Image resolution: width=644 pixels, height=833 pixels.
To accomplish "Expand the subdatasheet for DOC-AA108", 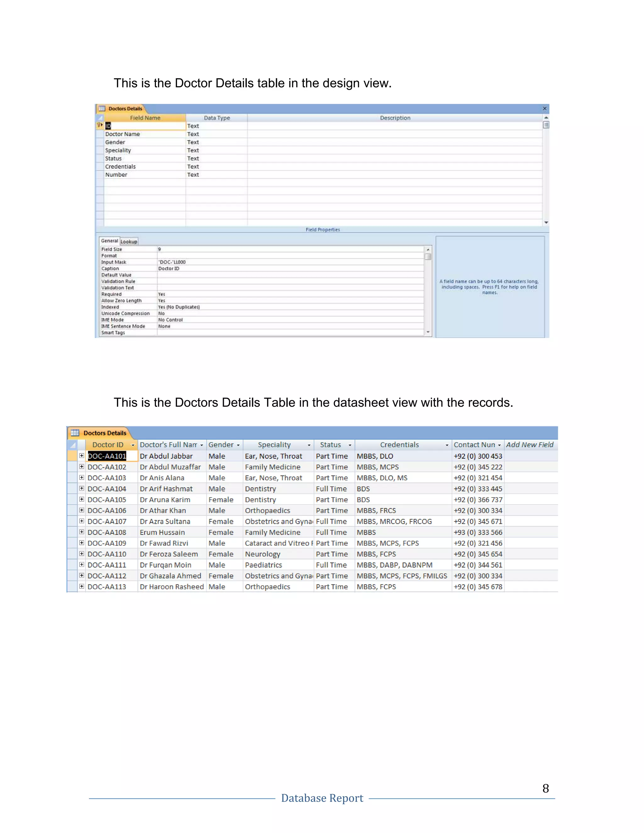I will point(82,532).
